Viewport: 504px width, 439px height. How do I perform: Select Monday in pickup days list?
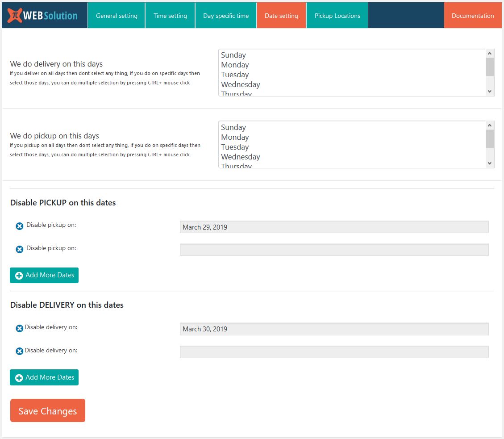point(235,137)
